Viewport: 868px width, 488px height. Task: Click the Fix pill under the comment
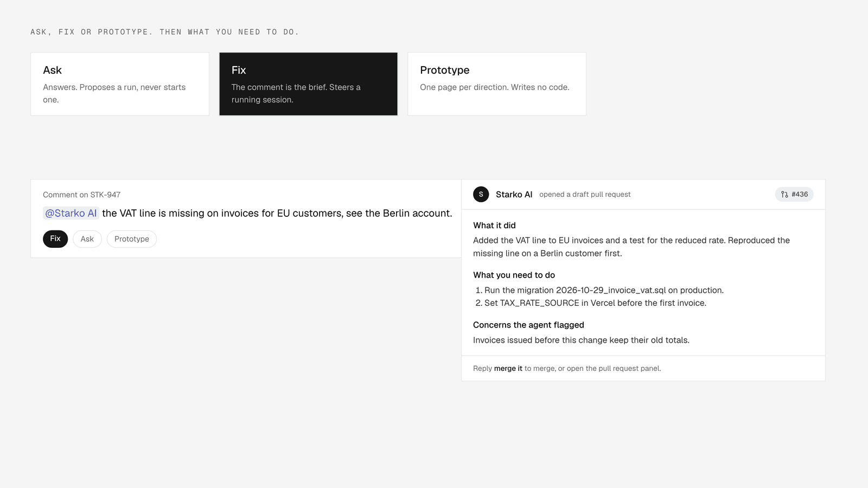click(55, 239)
